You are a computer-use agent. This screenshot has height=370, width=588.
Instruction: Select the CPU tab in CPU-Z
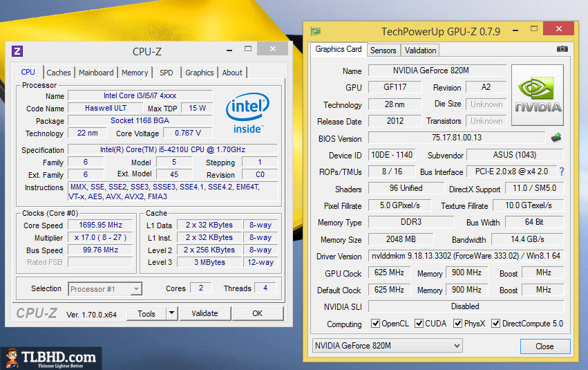coord(28,72)
